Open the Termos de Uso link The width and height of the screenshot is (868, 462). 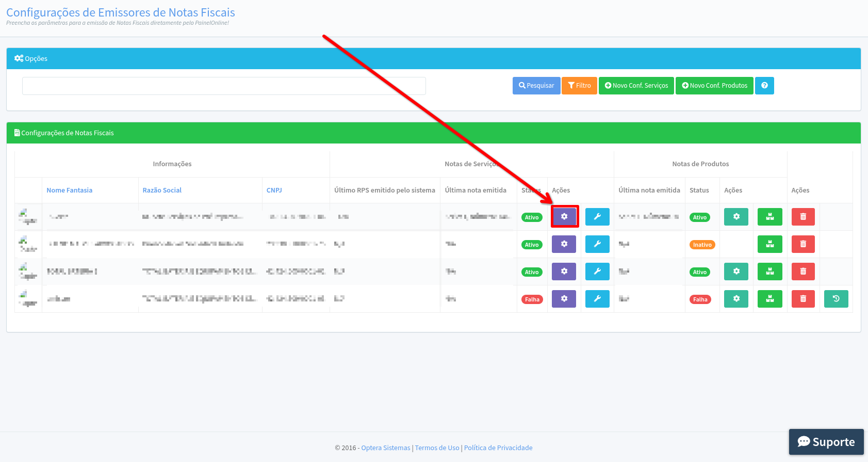(x=437, y=448)
